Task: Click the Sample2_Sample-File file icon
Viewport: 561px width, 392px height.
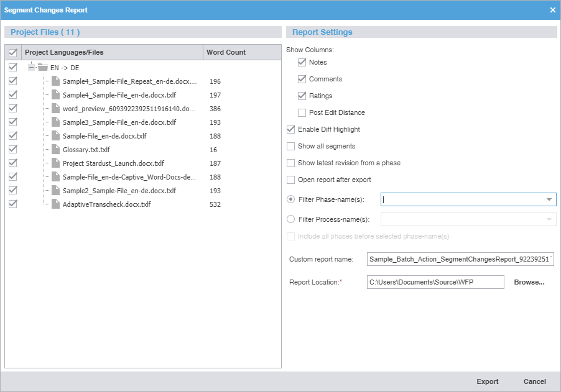Action: (56, 191)
